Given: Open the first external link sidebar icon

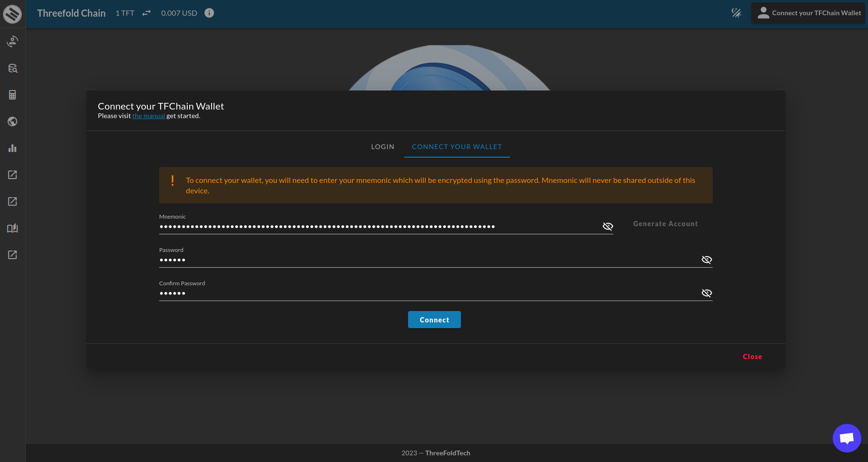Looking at the screenshot, I should click(x=12, y=175).
